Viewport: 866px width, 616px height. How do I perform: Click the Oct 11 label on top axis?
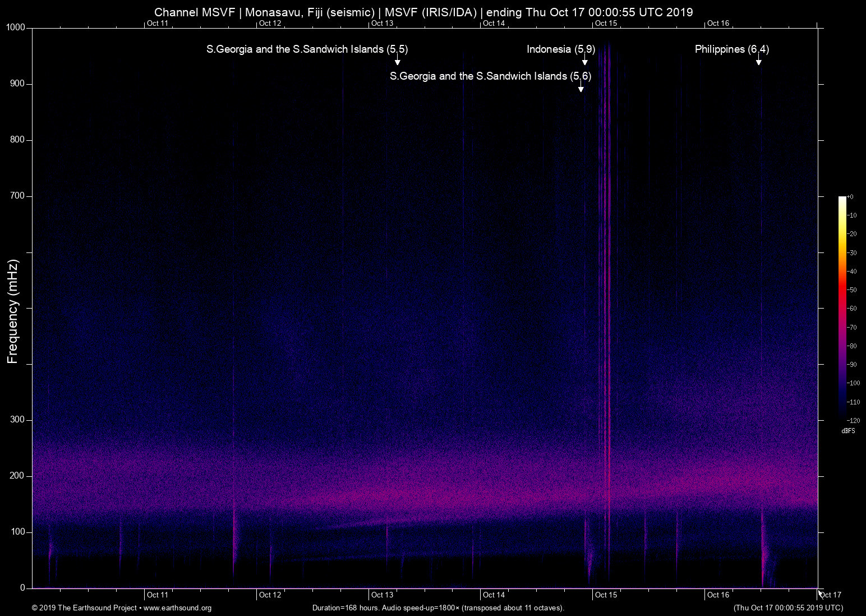[x=158, y=24]
